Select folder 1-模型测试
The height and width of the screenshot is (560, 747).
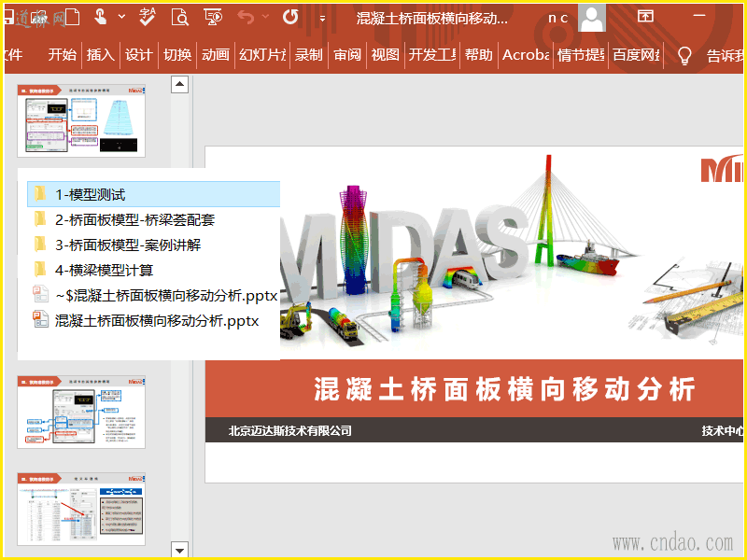point(153,194)
